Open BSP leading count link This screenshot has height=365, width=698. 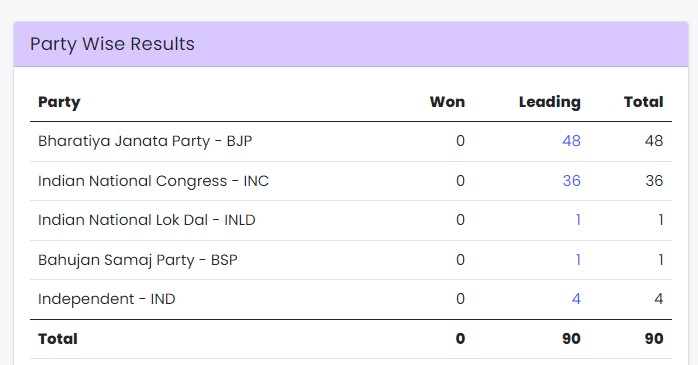click(x=578, y=260)
